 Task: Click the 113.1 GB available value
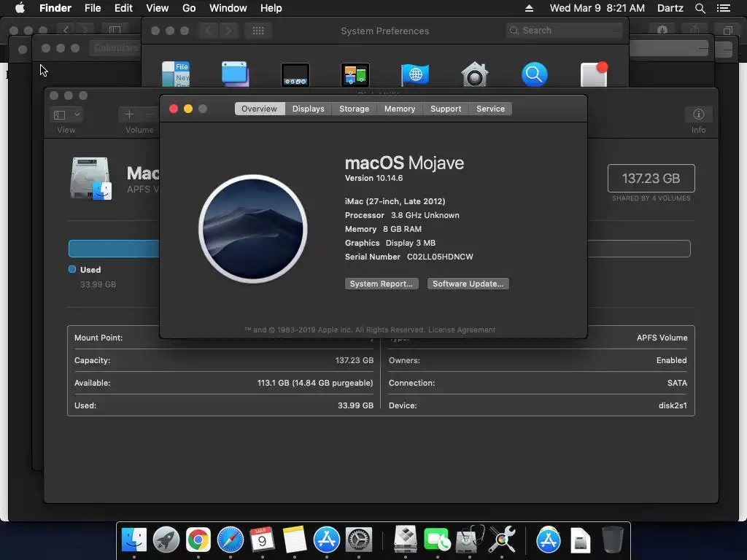315,383
